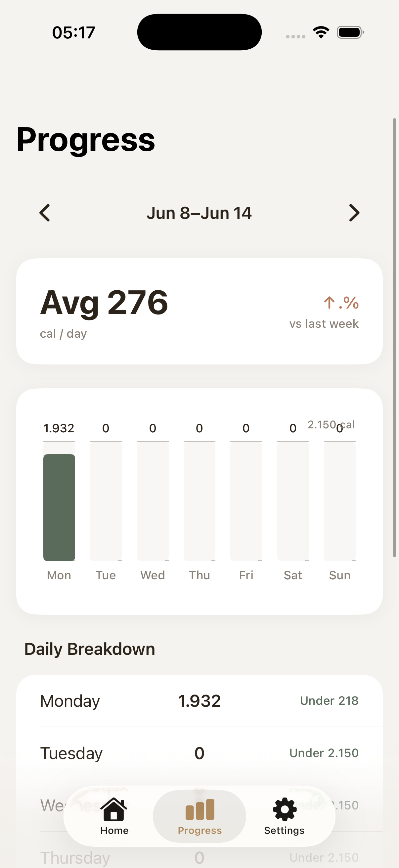Image resolution: width=399 pixels, height=868 pixels.
Task: Tap the Thu label under chart
Action: pyautogui.click(x=199, y=575)
